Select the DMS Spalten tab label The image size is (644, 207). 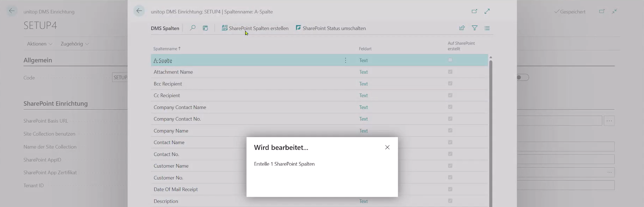(165, 28)
